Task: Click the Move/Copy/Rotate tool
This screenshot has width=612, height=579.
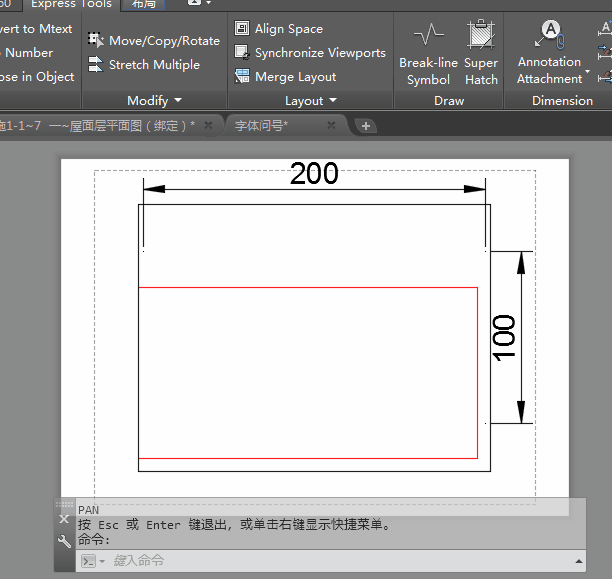Action: (x=153, y=41)
